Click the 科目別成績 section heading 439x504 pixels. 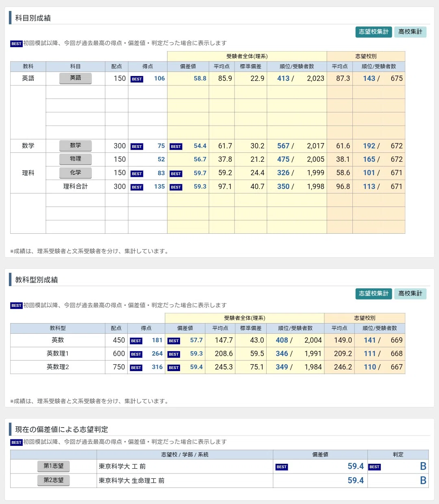tap(33, 18)
